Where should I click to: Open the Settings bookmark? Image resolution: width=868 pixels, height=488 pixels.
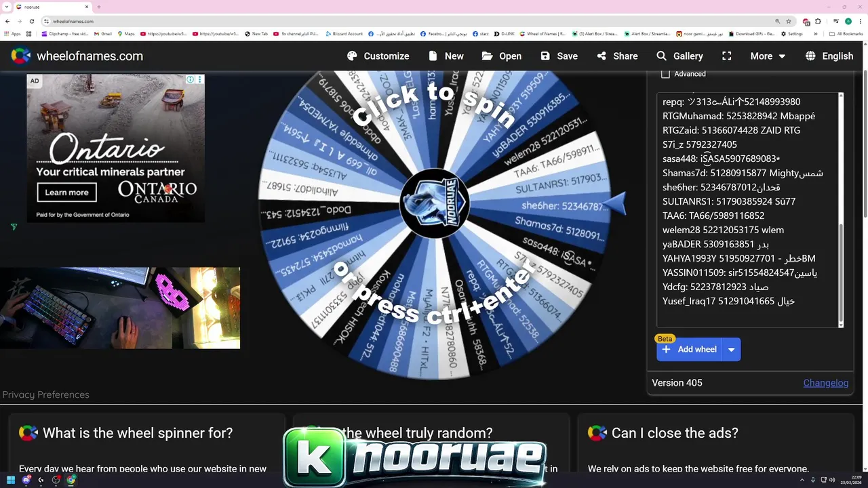792,33
